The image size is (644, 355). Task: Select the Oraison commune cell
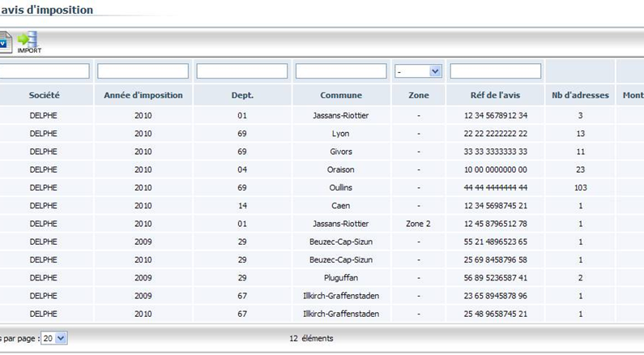pos(341,169)
